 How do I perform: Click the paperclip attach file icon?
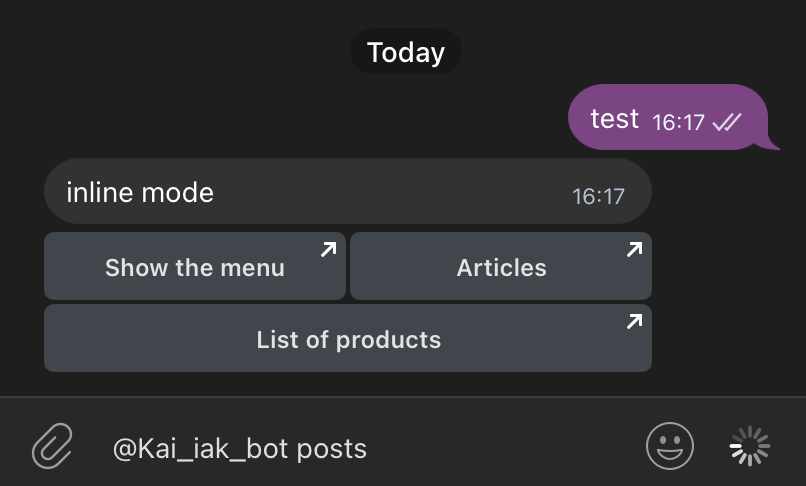(52, 446)
